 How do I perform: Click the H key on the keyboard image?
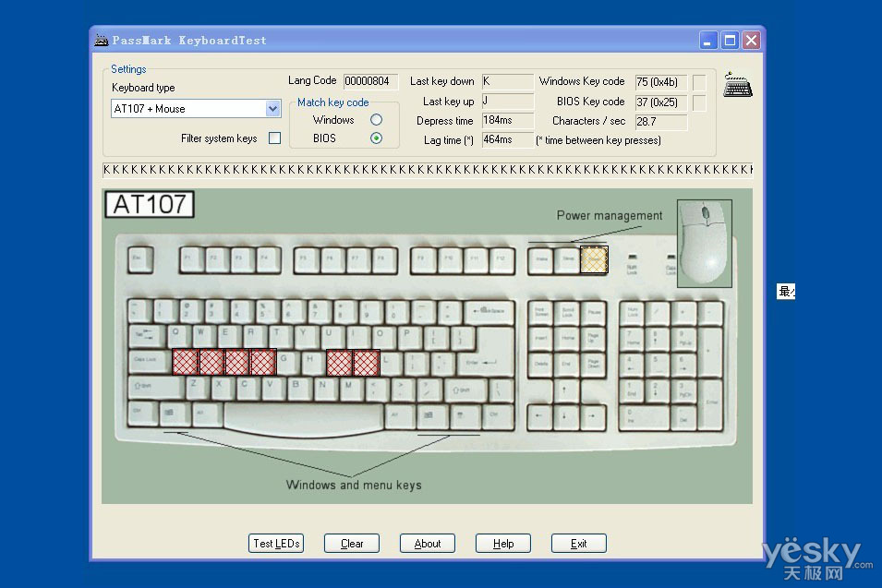click(313, 363)
